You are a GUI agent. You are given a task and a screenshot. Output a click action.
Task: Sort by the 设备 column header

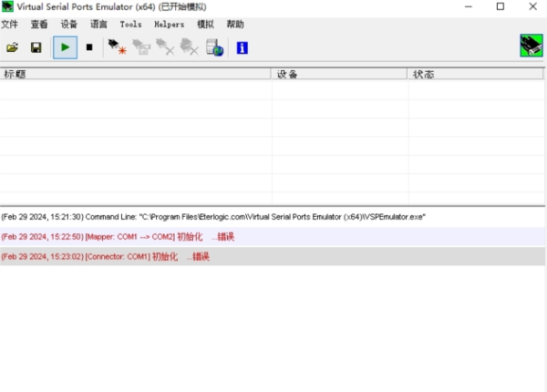[339, 74]
